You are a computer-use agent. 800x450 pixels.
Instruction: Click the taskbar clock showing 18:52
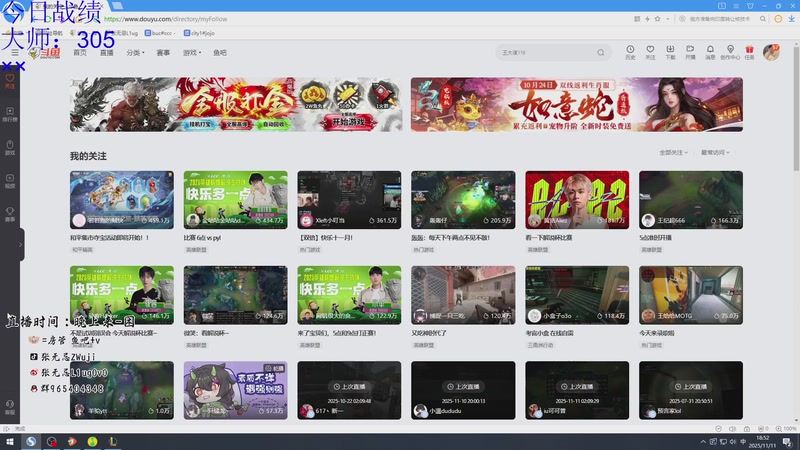click(x=762, y=442)
